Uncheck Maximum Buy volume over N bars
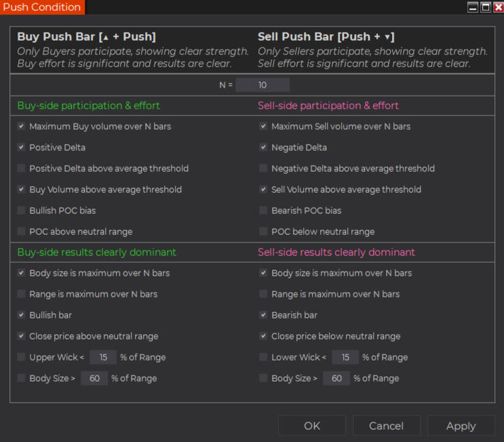 (22, 126)
